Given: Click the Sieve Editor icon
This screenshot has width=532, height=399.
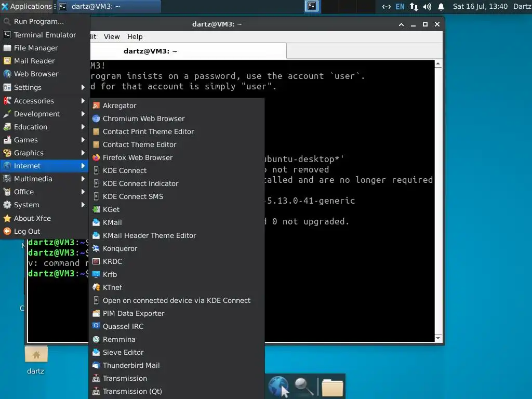Looking at the screenshot, I should [x=96, y=353].
